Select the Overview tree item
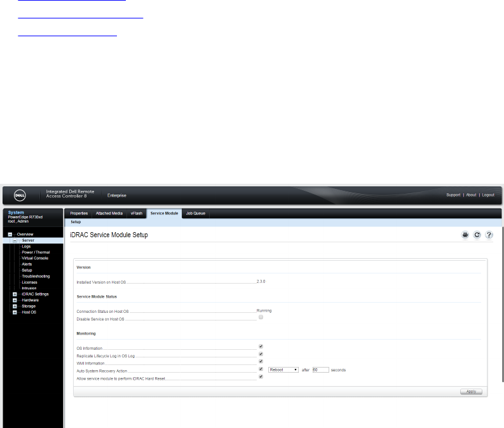Viewport: 504px width, 428px height. (25, 235)
